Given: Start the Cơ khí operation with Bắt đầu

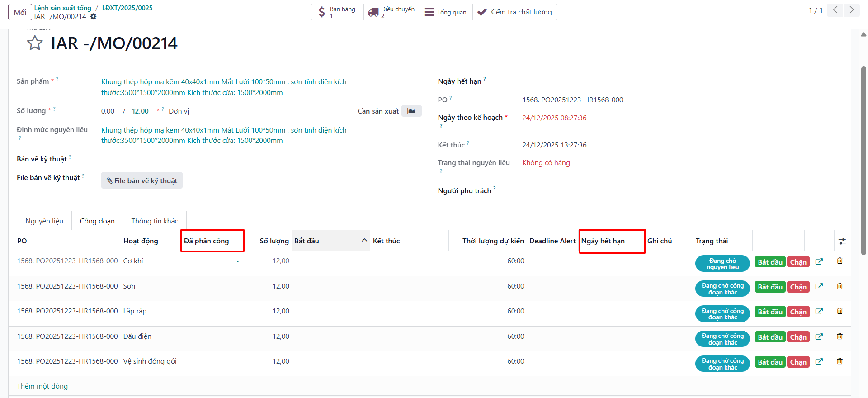Looking at the screenshot, I should [770, 262].
